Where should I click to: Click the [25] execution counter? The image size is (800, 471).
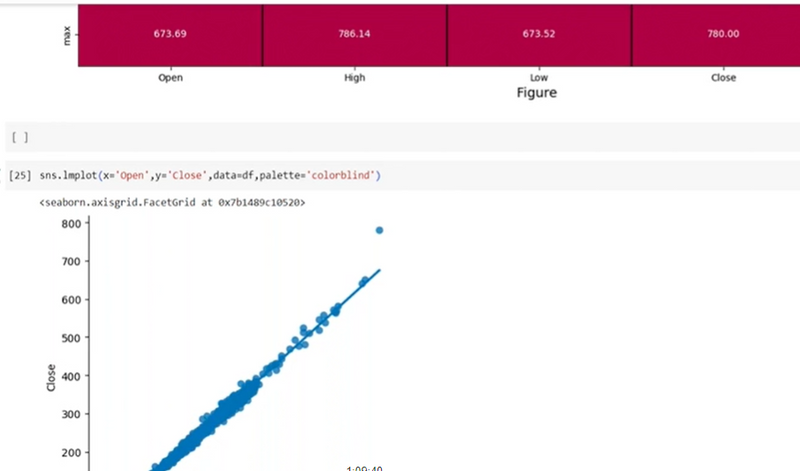pos(19,176)
